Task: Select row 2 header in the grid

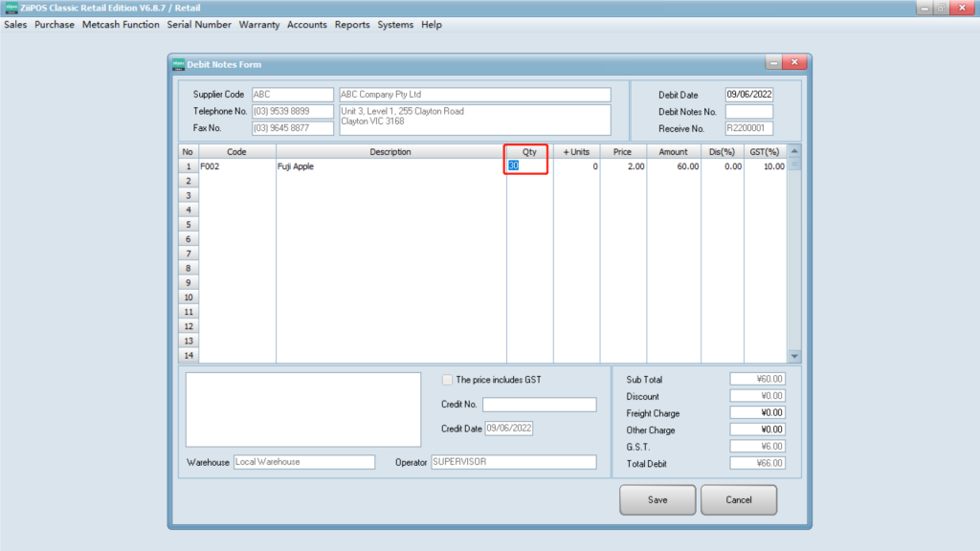Action: click(188, 181)
